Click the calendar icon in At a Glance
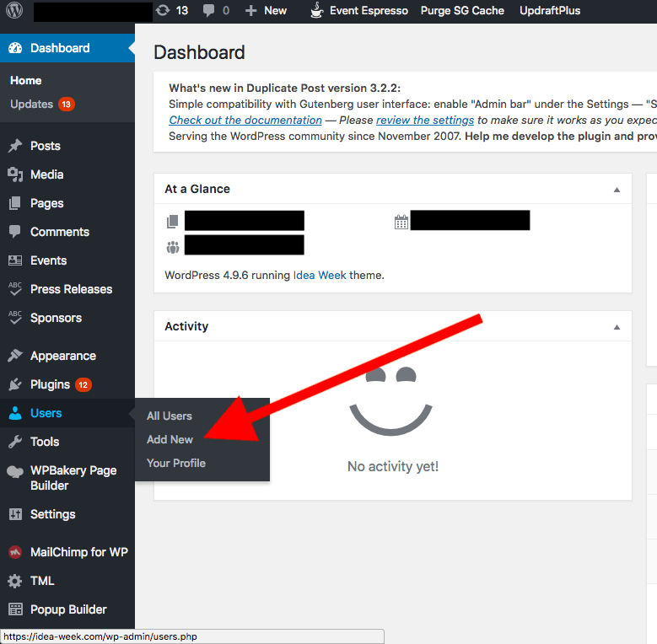The width and height of the screenshot is (657, 644). [401, 222]
